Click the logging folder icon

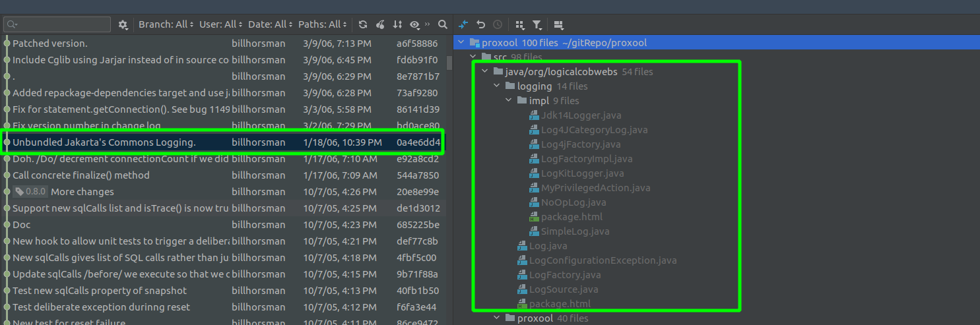pos(509,86)
